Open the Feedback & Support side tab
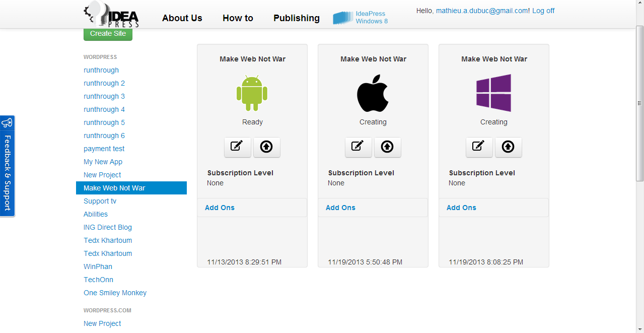Screen dimensions: 644x333 7,166
